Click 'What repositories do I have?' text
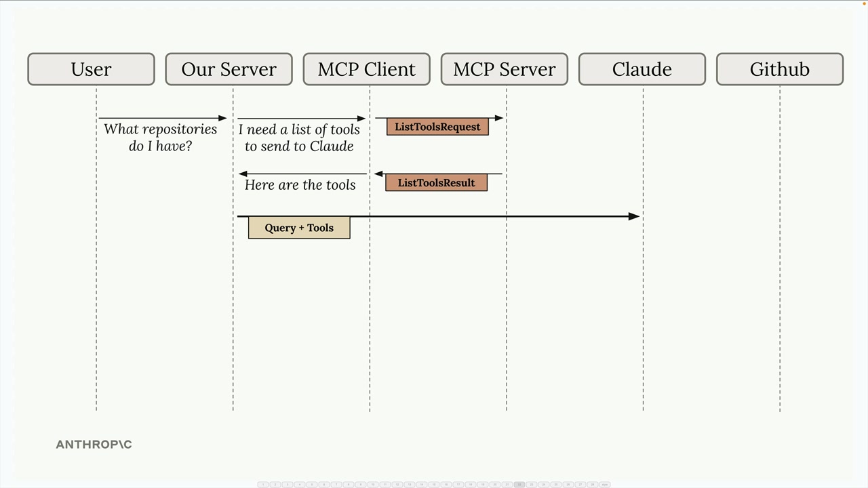This screenshot has height=488, width=868. click(x=160, y=138)
